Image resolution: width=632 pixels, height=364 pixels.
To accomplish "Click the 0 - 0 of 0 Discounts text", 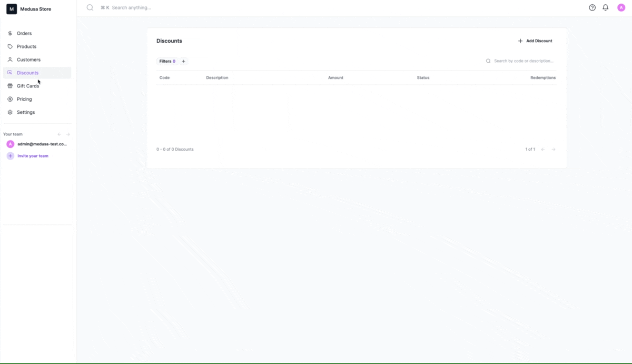I will [x=175, y=150].
